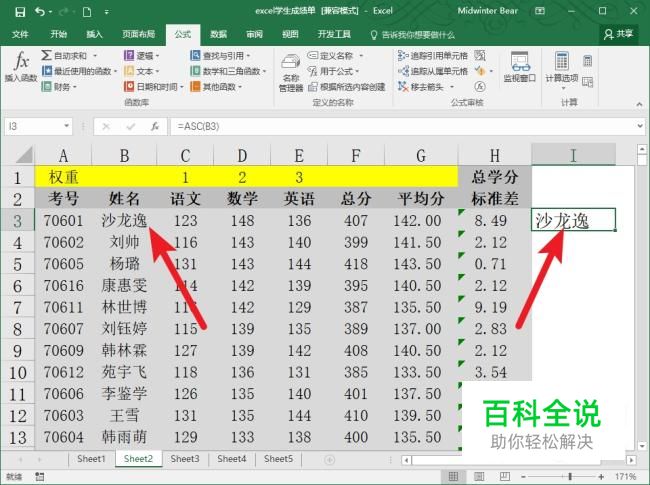This screenshot has height=485, width=650.
Task: Customize Quick Access Toolbar dropdown
Action: pyautogui.click(x=107, y=12)
